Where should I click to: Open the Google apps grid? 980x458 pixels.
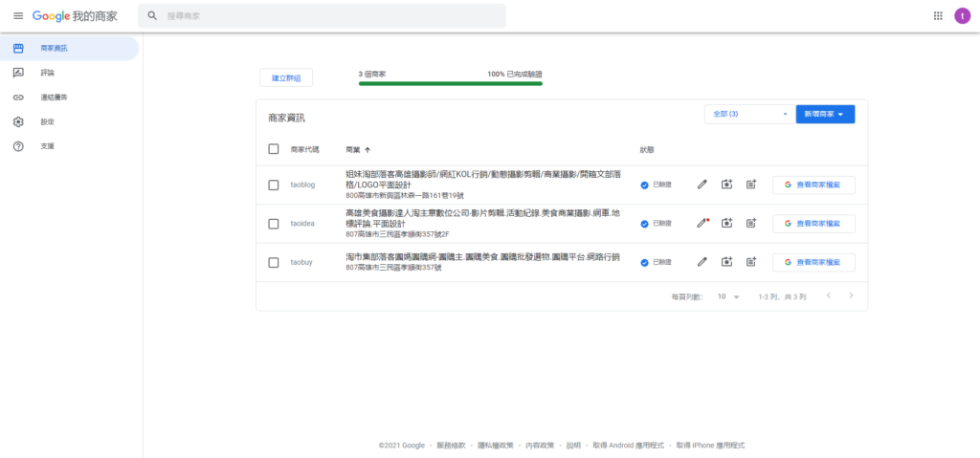[x=937, y=15]
